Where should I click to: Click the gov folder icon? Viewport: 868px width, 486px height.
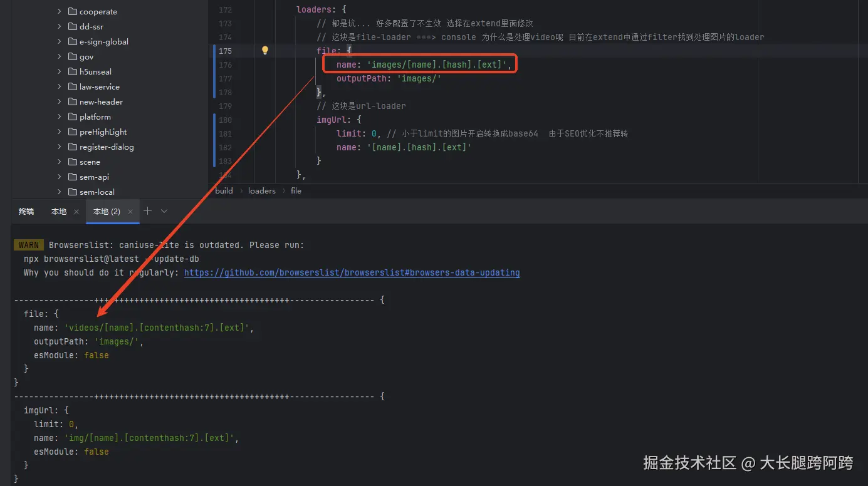(72, 56)
